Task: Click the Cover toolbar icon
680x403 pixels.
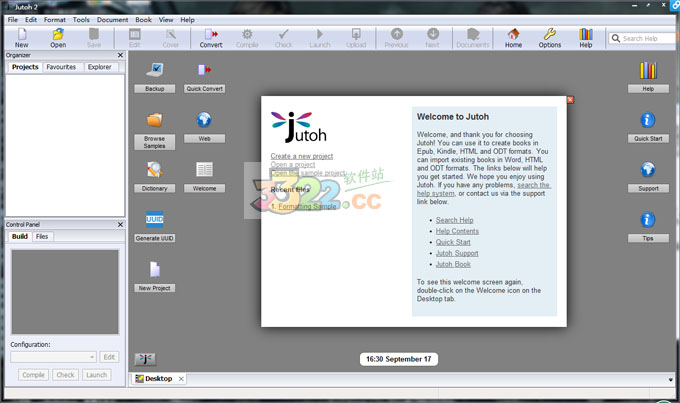Action: pos(170,38)
